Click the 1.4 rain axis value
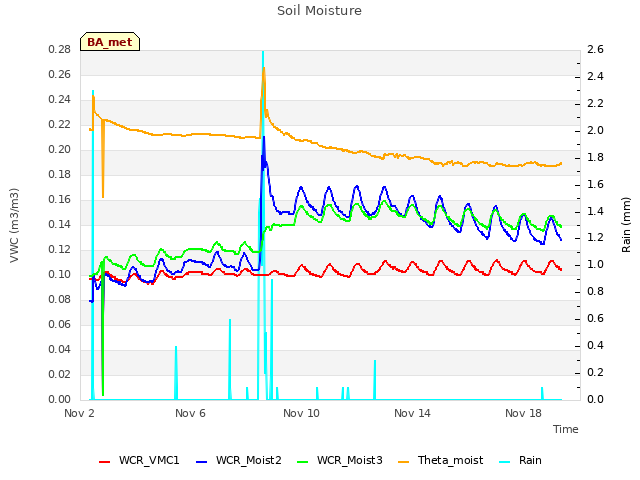640x480 pixels. [595, 211]
